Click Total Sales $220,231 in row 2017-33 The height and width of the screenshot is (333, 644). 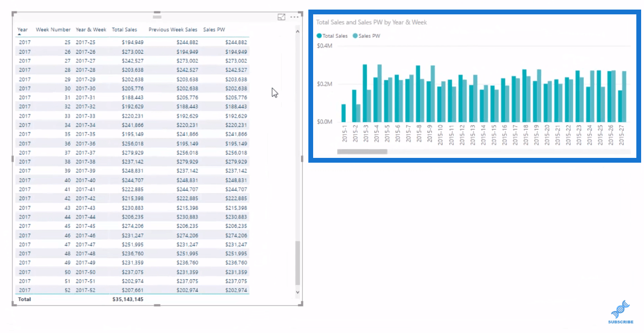pyautogui.click(x=133, y=116)
